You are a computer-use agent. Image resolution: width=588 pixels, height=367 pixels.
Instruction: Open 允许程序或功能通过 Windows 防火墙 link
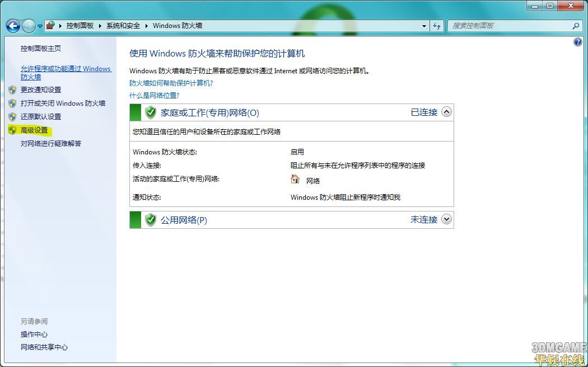point(66,73)
